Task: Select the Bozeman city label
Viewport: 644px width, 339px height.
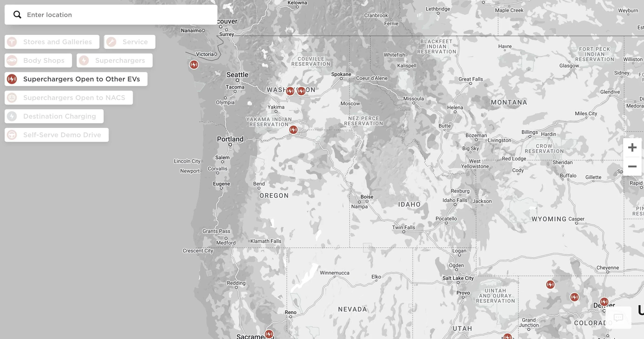Action: tap(476, 135)
